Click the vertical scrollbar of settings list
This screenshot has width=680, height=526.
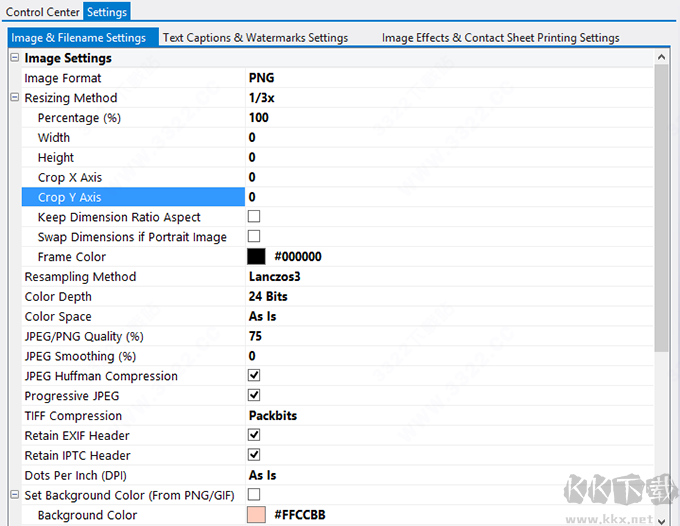(x=661, y=200)
